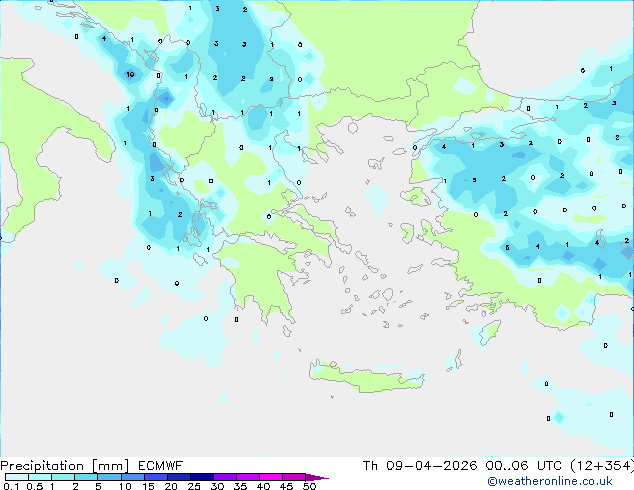Click the '15' legend scale label

click(148, 486)
